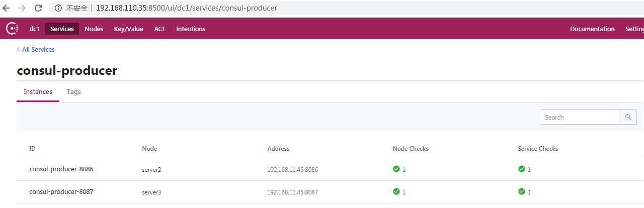Click green node check icon for server2
This screenshot has height=208, width=644.
[x=396, y=169]
